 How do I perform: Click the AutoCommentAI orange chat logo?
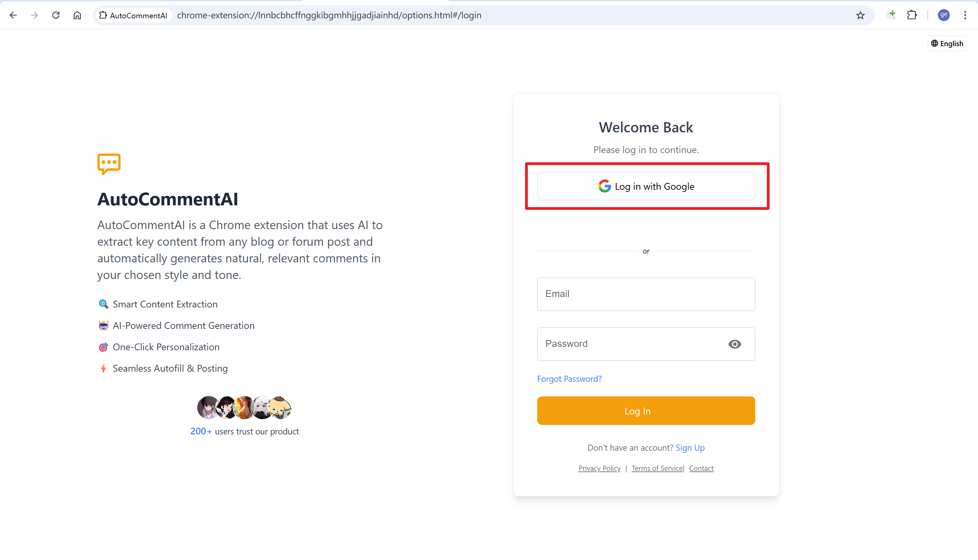pyautogui.click(x=109, y=164)
